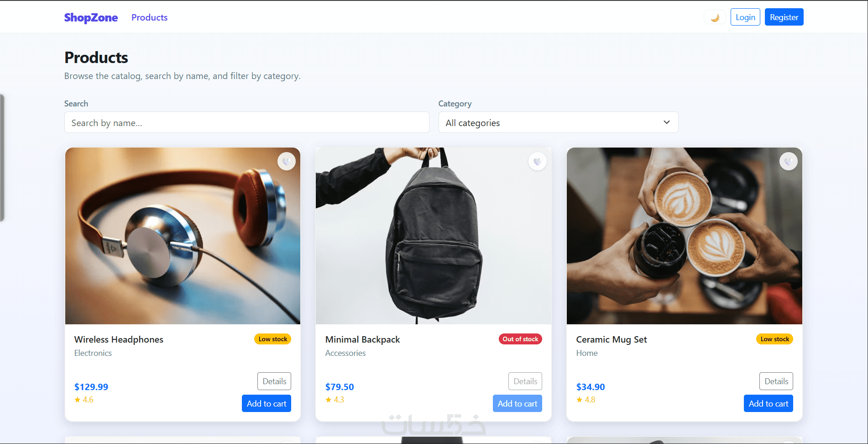868x444 pixels.
Task: Open the Minimal Backpack product image
Action: 434,236
